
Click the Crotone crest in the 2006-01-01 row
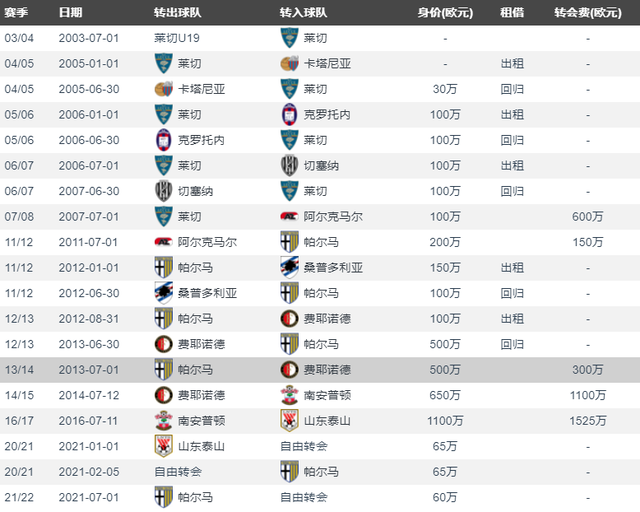tap(289, 115)
